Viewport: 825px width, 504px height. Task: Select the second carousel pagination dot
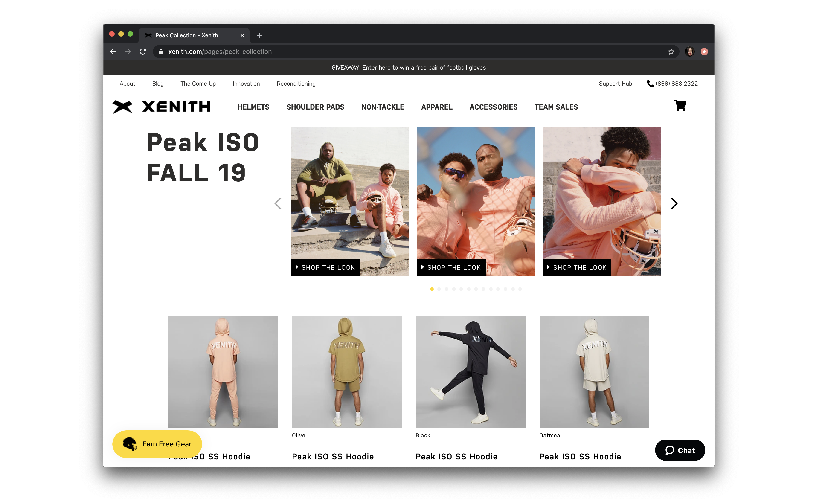point(439,289)
